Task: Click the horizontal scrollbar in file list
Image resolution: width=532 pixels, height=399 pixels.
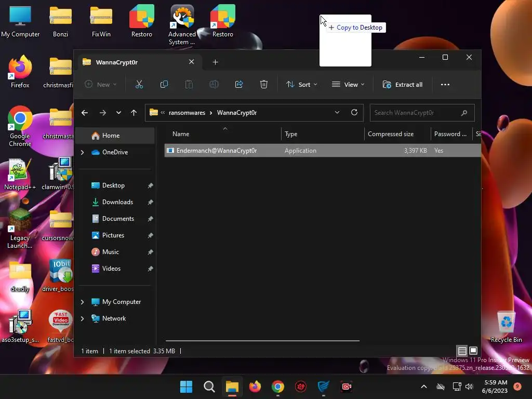Action: (262, 340)
